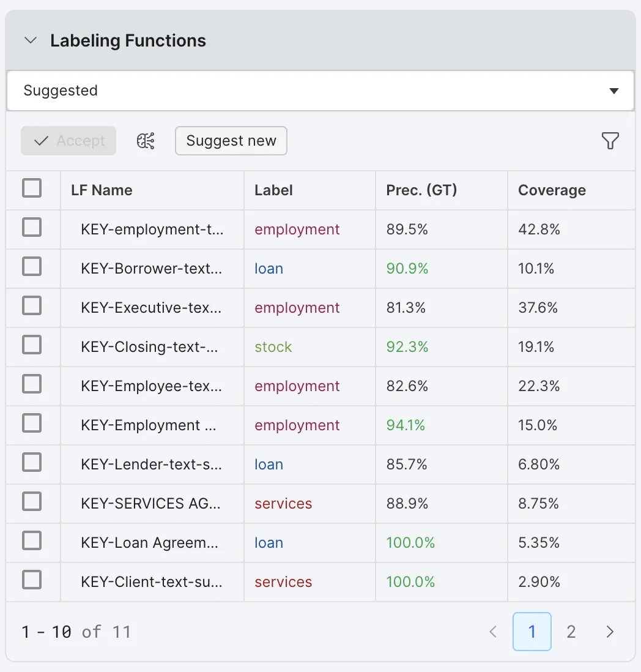Click the 92.3% precision value

[407, 347]
